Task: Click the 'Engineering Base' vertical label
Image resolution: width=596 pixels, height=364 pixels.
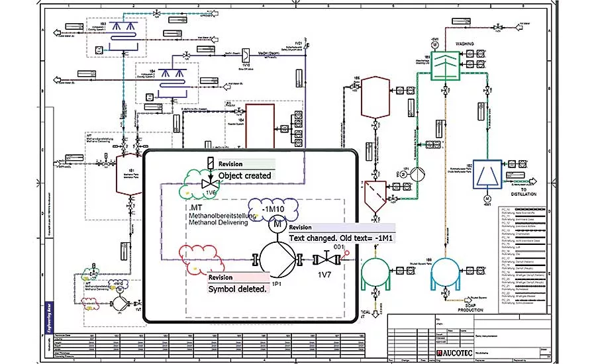Action: tap(49, 318)
